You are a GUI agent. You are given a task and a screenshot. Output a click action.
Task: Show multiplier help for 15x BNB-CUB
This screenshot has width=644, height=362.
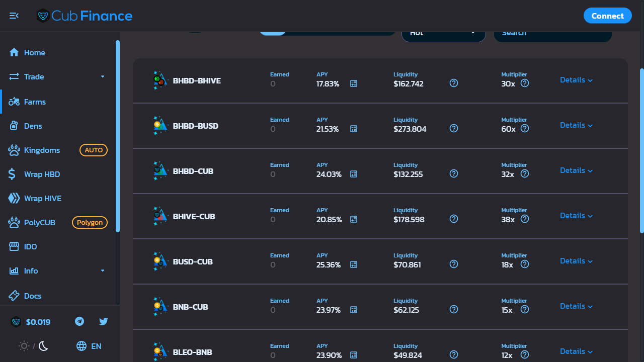(x=525, y=309)
